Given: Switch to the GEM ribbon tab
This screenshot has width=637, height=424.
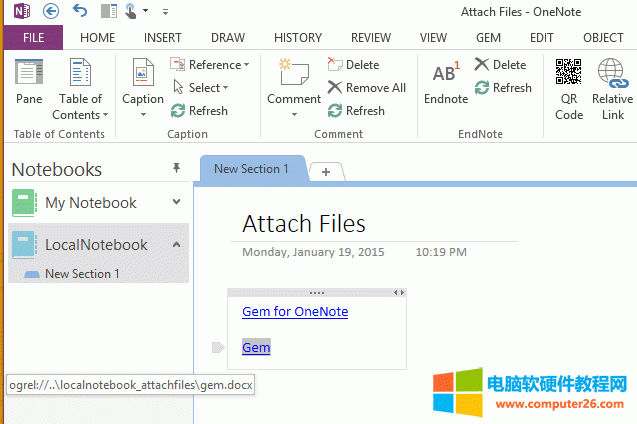Looking at the screenshot, I should 488,38.
